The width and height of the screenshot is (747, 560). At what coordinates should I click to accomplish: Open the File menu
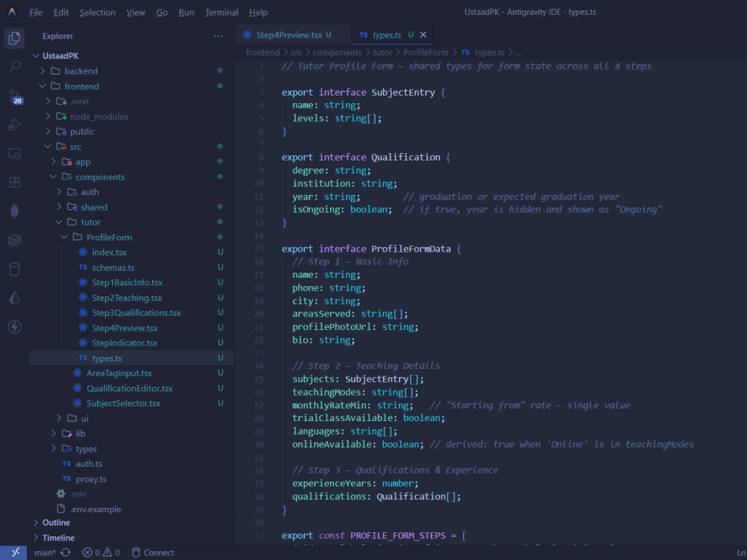pos(36,13)
